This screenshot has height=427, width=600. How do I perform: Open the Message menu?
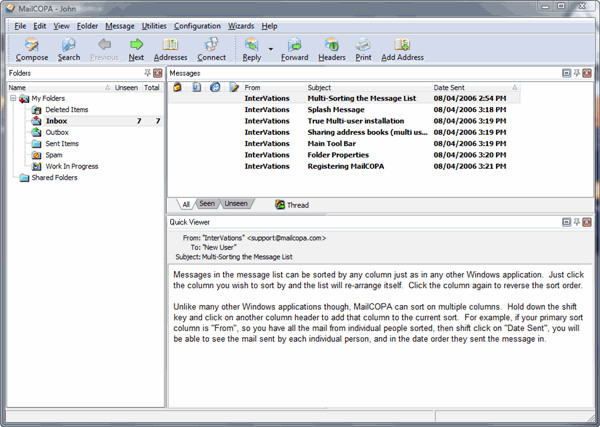tap(120, 26)
